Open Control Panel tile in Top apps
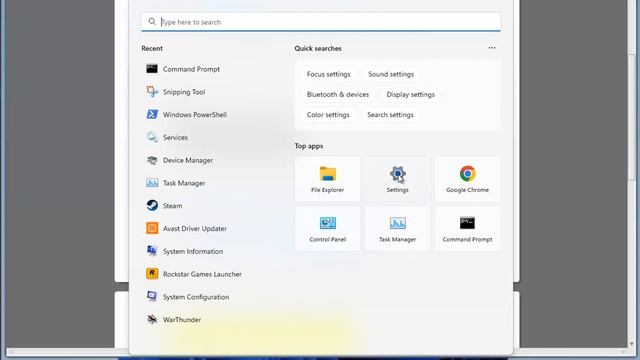640x360 pixels. [327, 228]
